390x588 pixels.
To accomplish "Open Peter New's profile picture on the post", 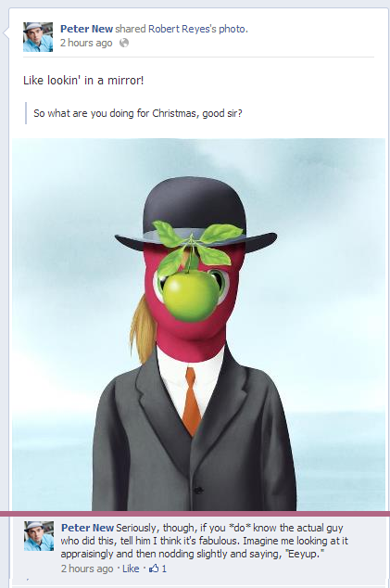I will [x=38, y=37].
